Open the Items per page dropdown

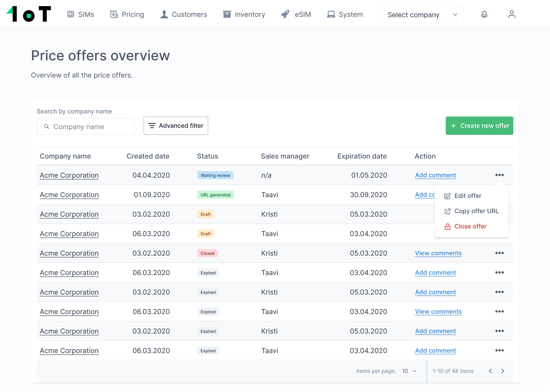[x=409, y=371]
